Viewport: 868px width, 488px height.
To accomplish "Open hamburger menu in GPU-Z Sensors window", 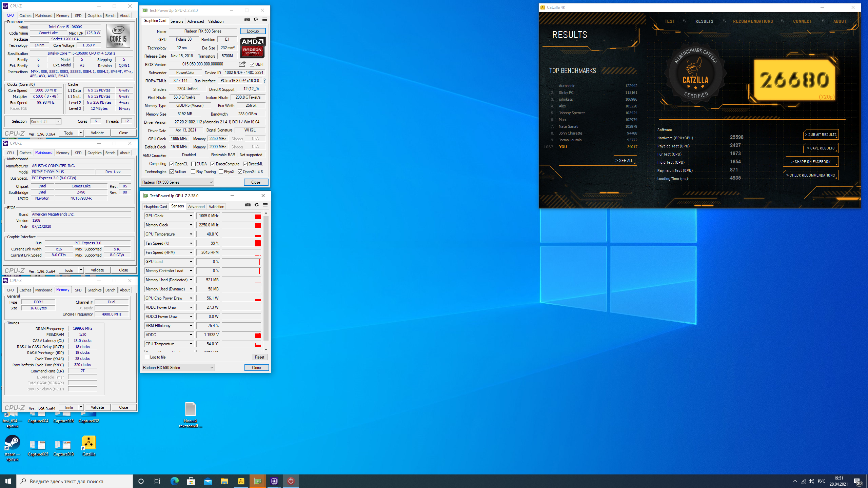I will coord(265,205).
